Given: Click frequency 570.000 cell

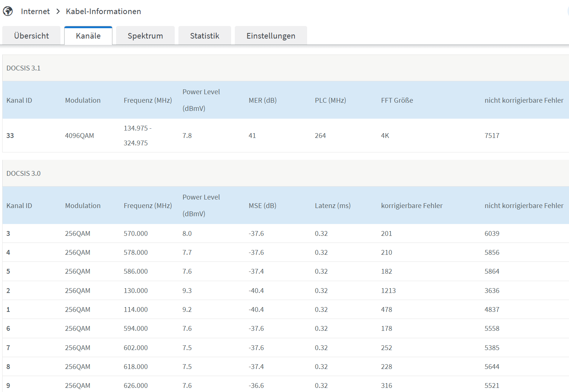Looking at the screenshot, I should point(136,234).
